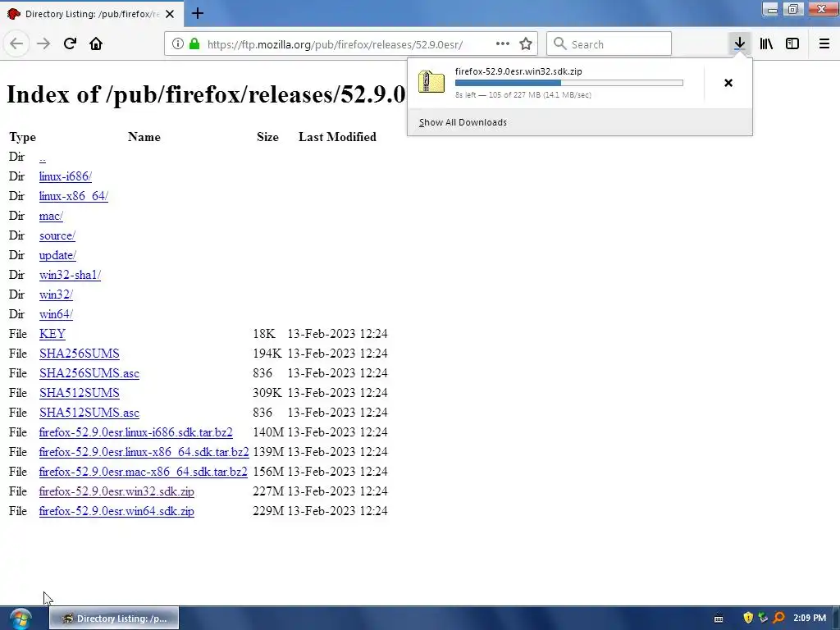Open the linux-i686/ directory

click(x=66, y=177)
